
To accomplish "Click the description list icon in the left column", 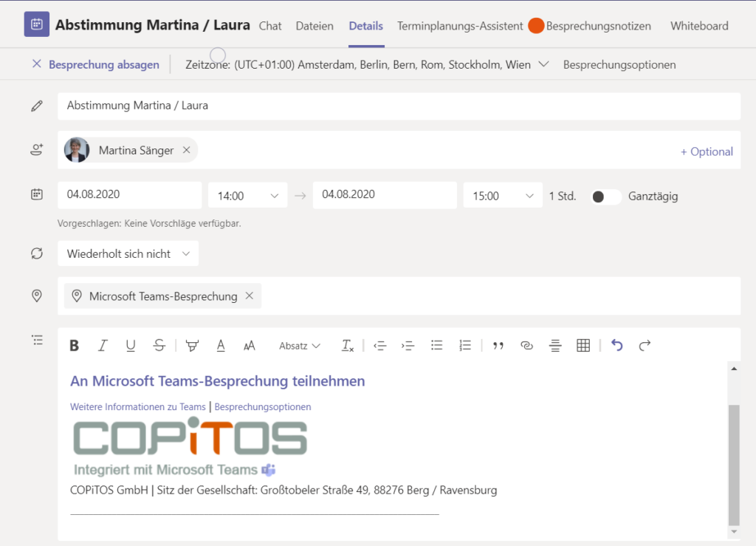I will 37,340.
